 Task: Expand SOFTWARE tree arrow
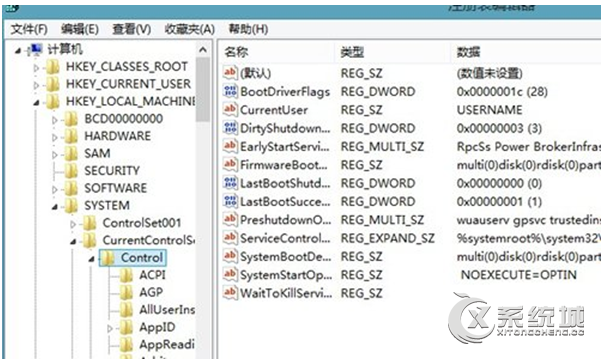click(x=54, y=190)
